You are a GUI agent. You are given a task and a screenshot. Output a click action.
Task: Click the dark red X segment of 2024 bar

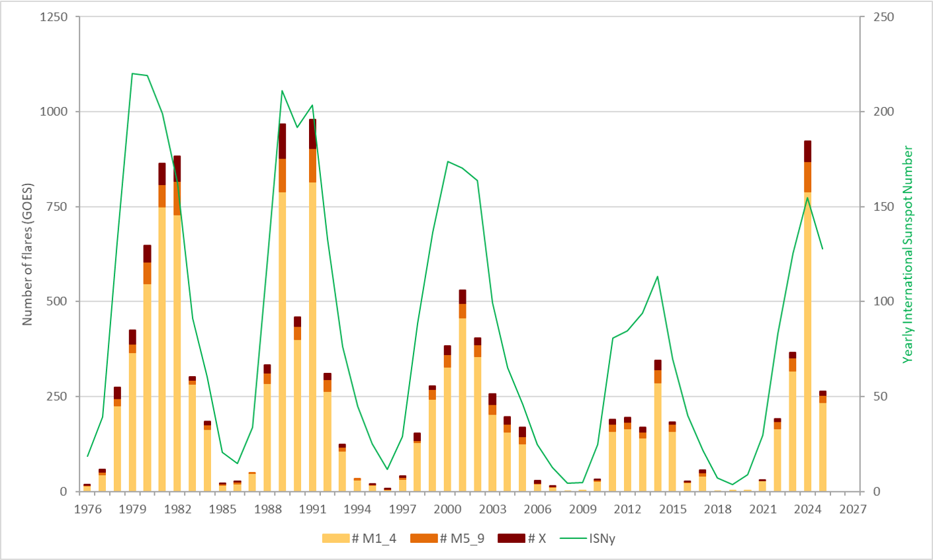click(x=807, y=151)
